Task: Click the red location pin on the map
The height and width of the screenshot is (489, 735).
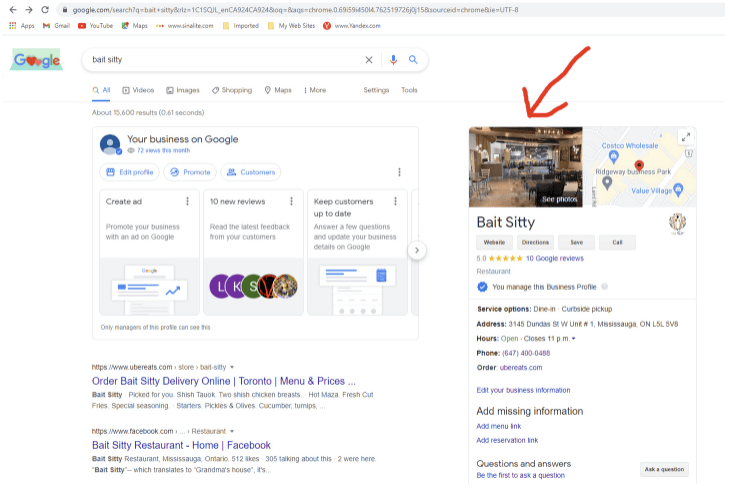Action: click(639, 165)
